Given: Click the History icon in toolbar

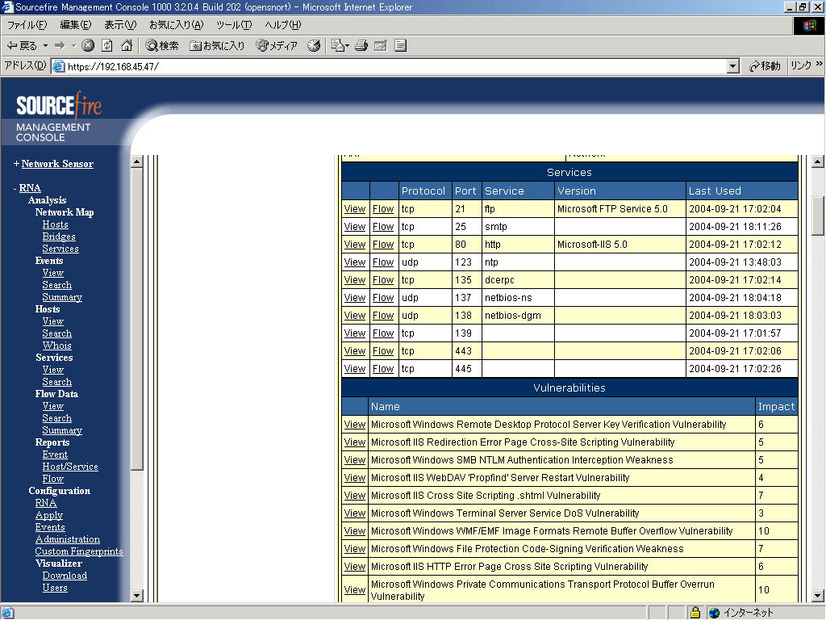Looking at the screenshot, I should 314,45.
